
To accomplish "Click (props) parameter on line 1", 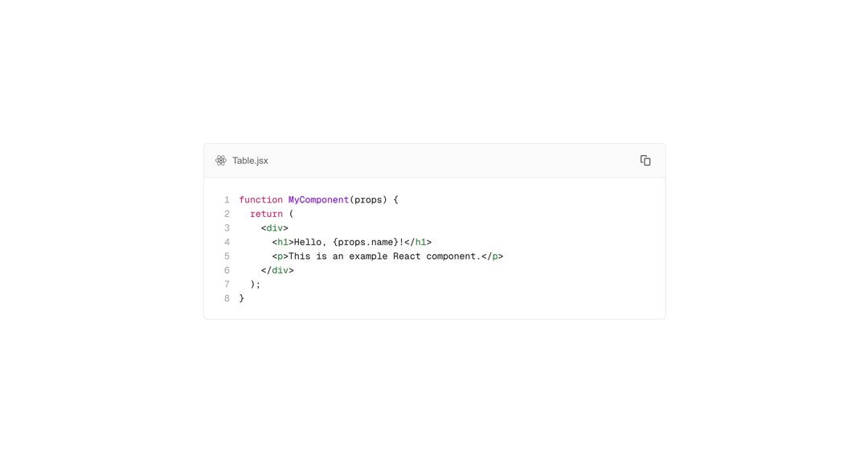I will pyautogui.click(x=368, y=200).
